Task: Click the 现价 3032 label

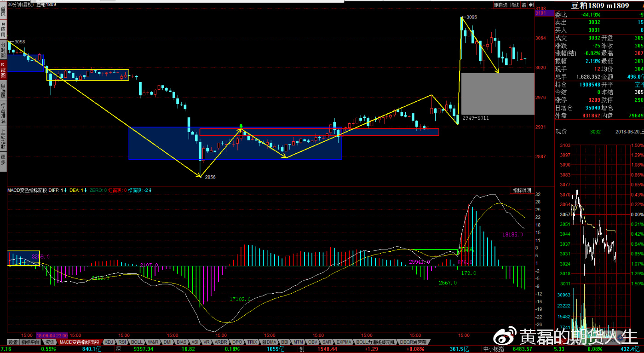Action: [x=578, y=132]
